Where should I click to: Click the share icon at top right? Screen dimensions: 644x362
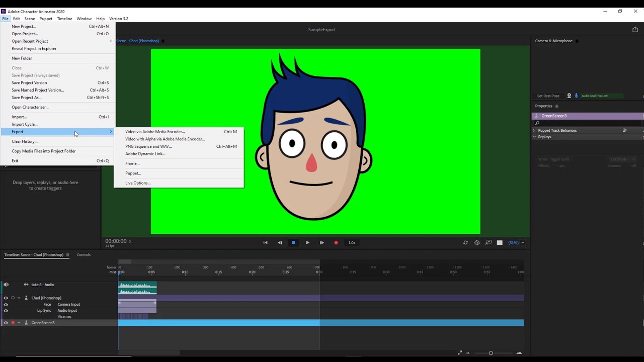(x=635, y=30)
